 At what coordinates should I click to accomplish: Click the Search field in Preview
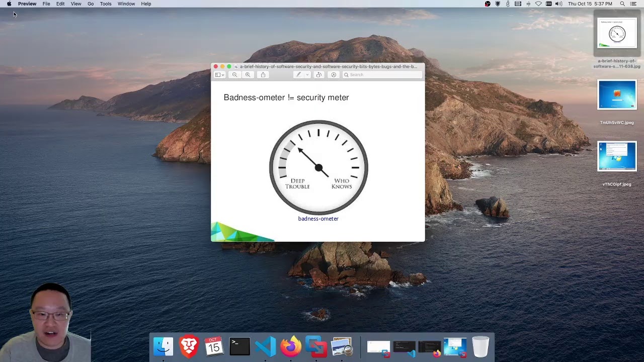382,75
